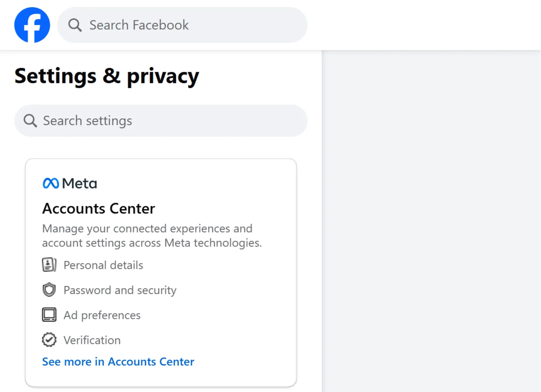541x392 pixels.
Task: Click the empty gray panel on right
Action: click(431, 220)
